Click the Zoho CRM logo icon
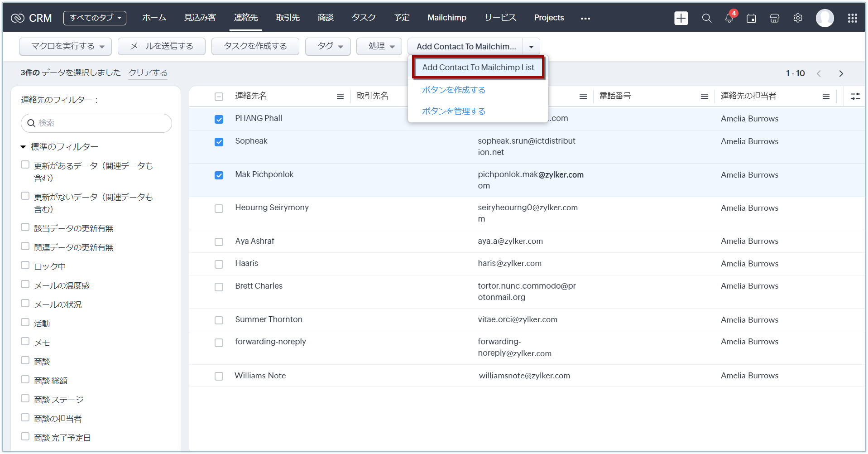Viewport: 868px width, 454px height. click(x=18, y=18)
